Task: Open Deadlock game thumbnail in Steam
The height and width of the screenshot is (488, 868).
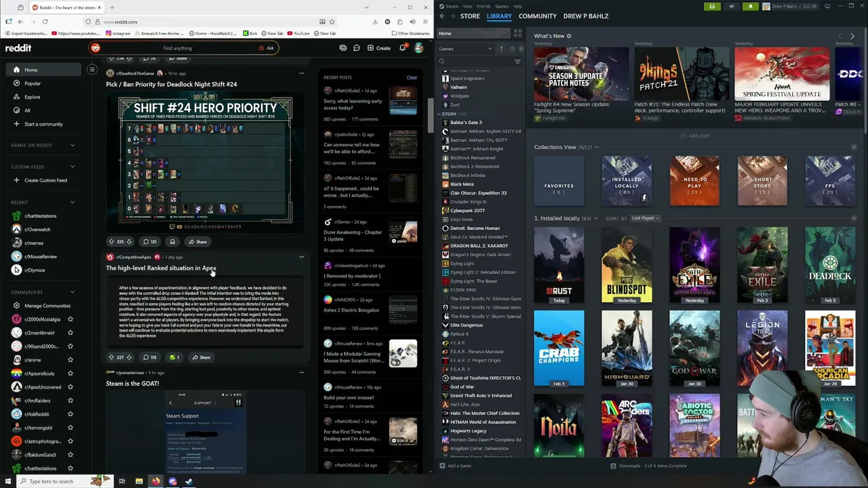Action: 830,265
